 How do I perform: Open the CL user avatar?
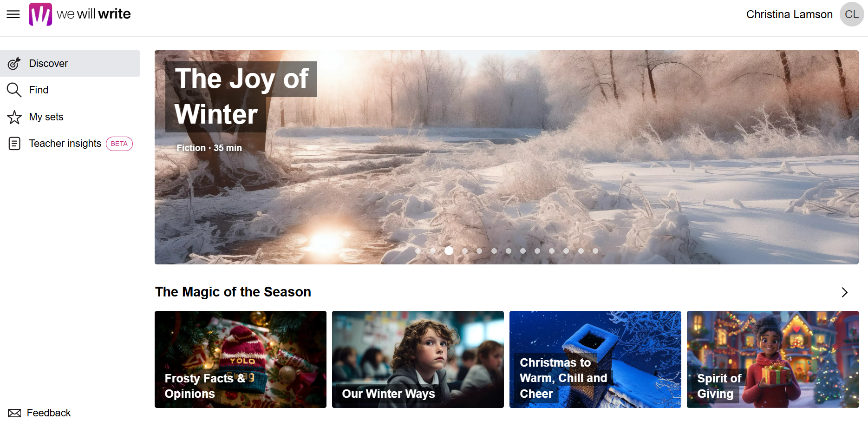pos(852,14)
